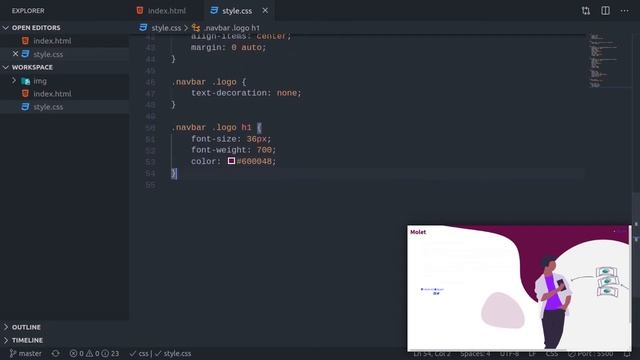640x360 pixels.
Task: Open the More Actions ellipsis menu
Action: [x=624, y=11]
